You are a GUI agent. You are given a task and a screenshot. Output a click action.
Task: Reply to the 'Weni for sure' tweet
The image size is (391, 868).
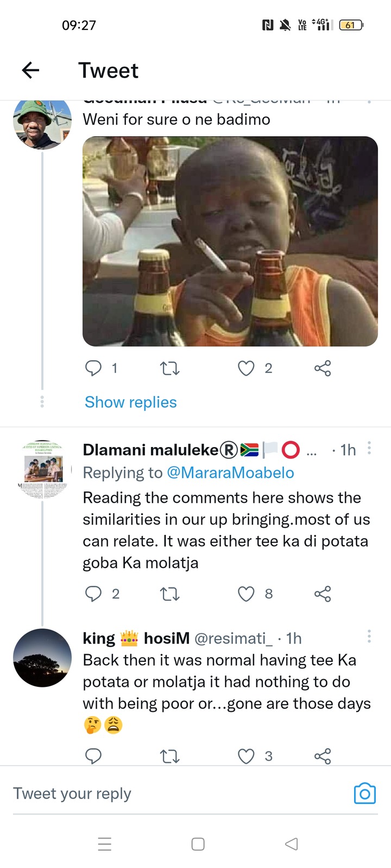click(x=93, y=368)
